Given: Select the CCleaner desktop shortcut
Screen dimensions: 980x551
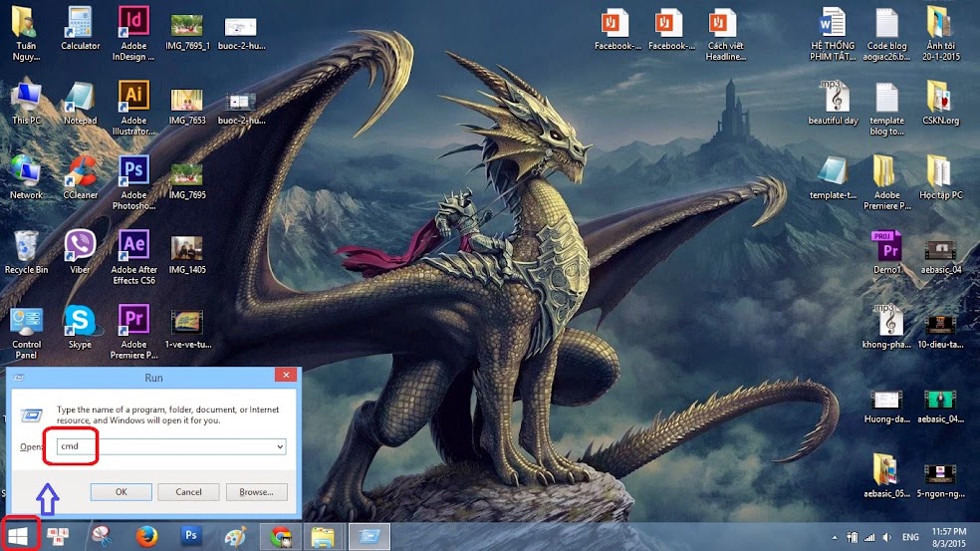Looking at the screenshot, I should [x=80, y=177].
